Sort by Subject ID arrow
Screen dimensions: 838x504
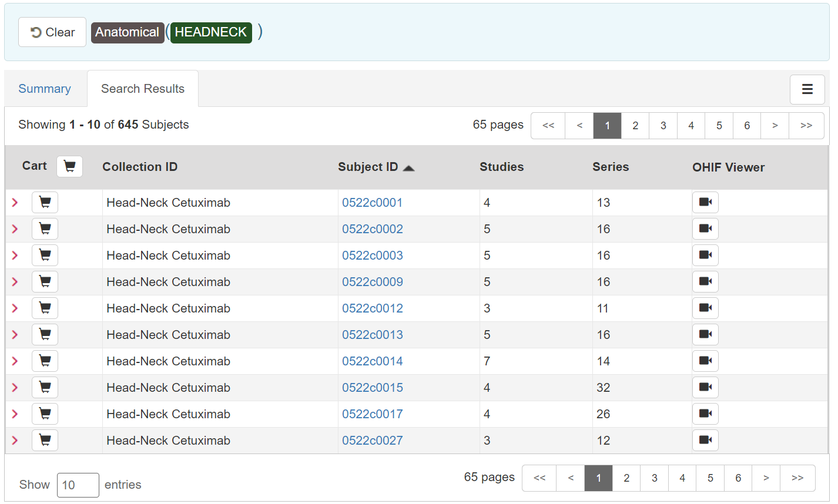409,168
